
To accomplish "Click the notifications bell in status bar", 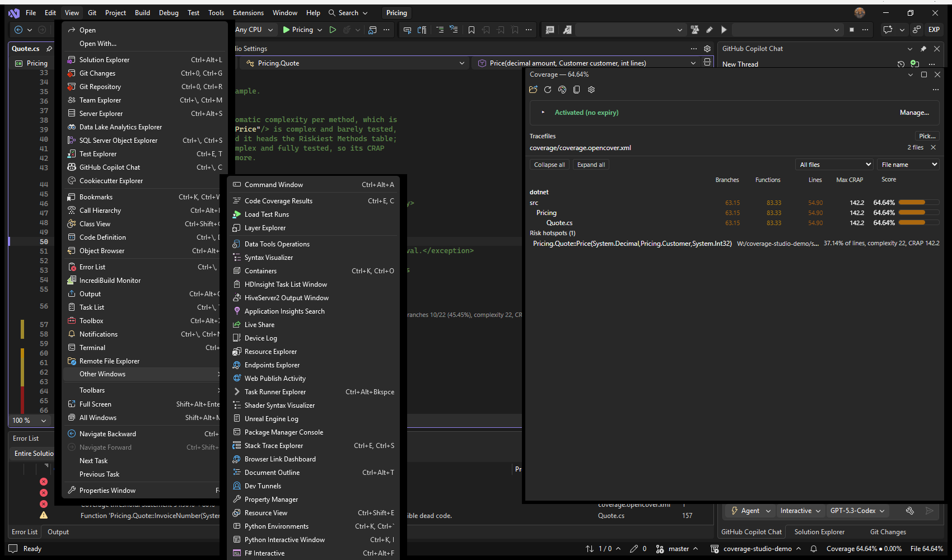I will pos(814,549).
